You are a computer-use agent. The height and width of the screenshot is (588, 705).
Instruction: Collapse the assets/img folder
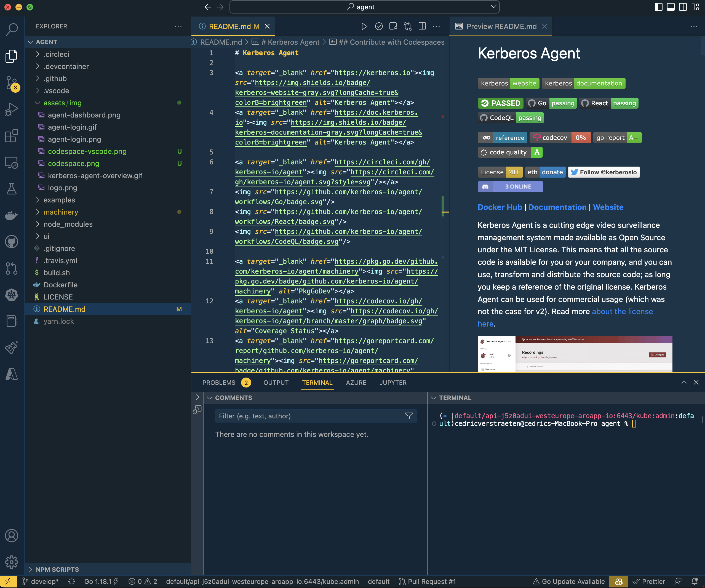pos(62,103)
